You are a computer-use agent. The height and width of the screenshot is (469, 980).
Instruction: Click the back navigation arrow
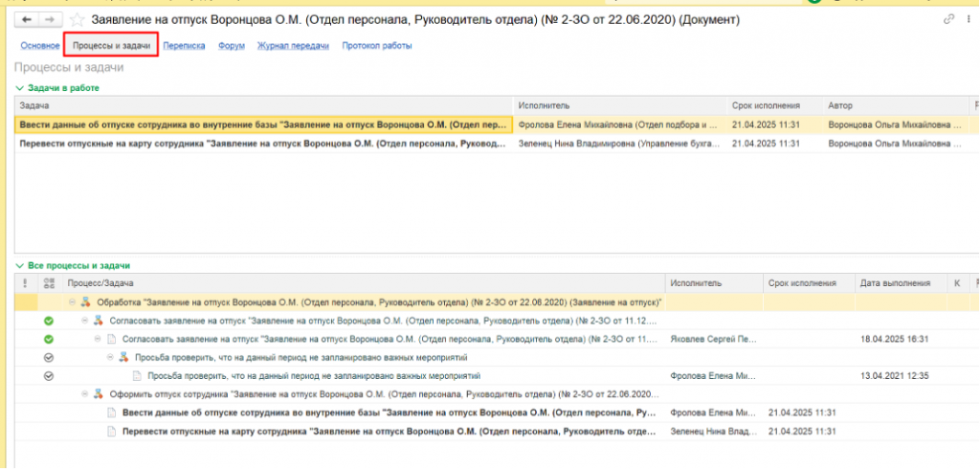tap(27, 19)
